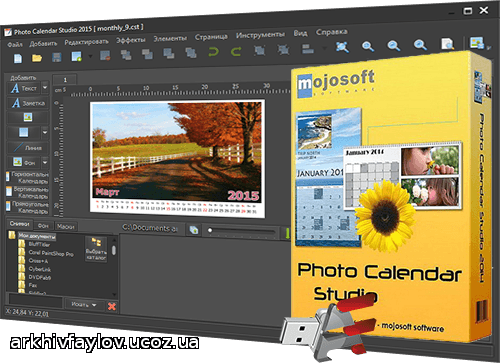500x363 pixels.
Task: Select the Corel PaintShop Pro folder
Action: 51,253
